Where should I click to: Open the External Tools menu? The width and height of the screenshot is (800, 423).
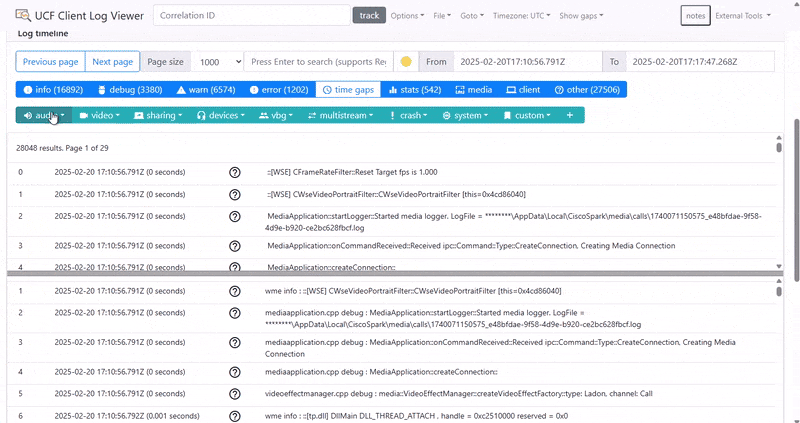[x=742, y=16]
